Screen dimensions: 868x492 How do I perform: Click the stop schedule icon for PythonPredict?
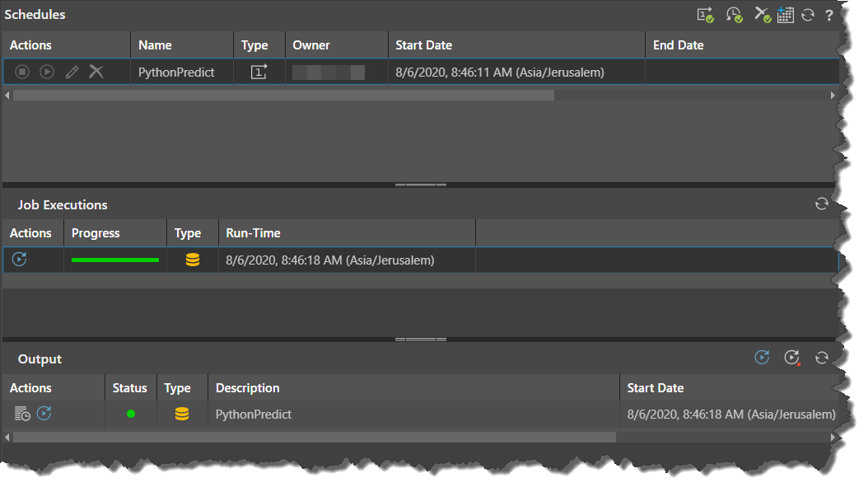coord(22,73)
